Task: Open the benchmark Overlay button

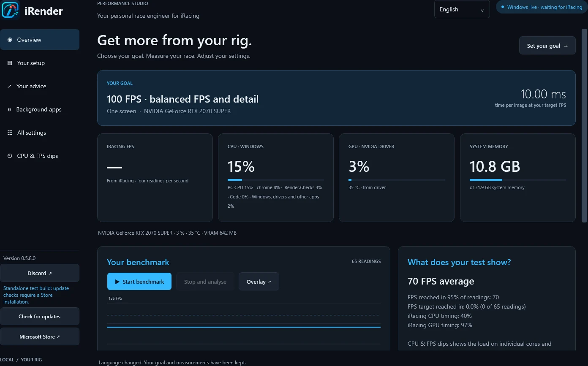Action: tap(259, 282)
